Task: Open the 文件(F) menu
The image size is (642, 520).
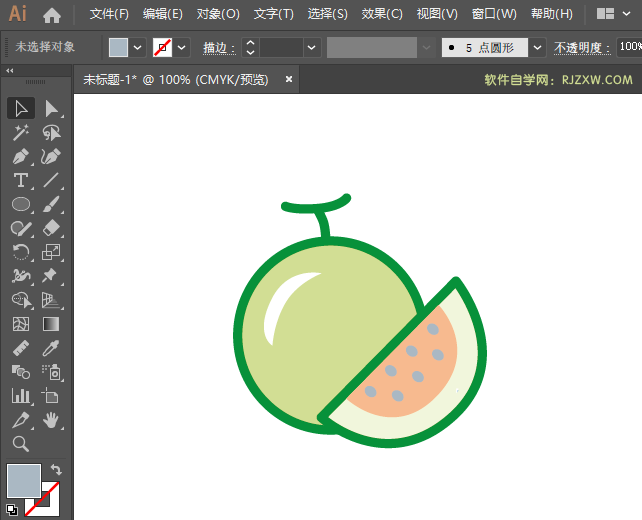Action: (x=109, y=14)
